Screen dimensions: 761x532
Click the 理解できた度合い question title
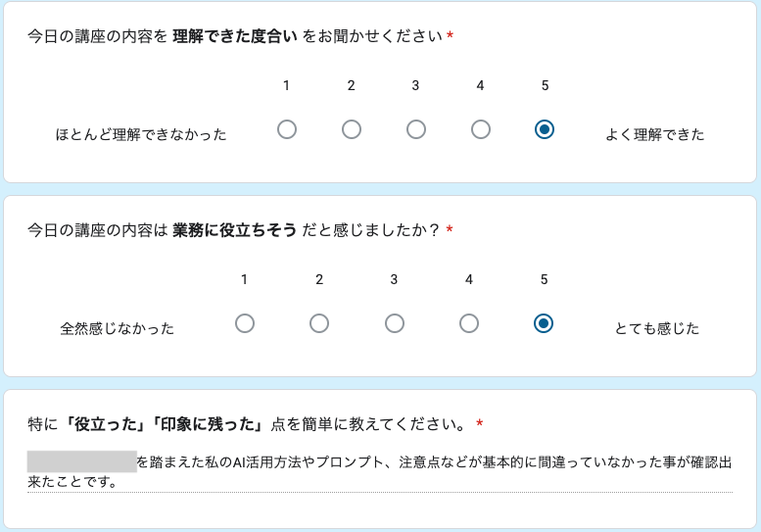[235, 36]
